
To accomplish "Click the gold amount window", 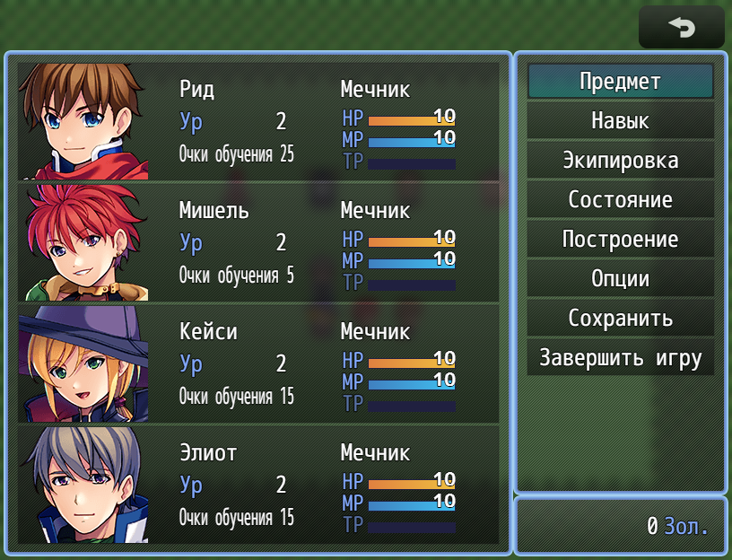I will tap(621, 526).
